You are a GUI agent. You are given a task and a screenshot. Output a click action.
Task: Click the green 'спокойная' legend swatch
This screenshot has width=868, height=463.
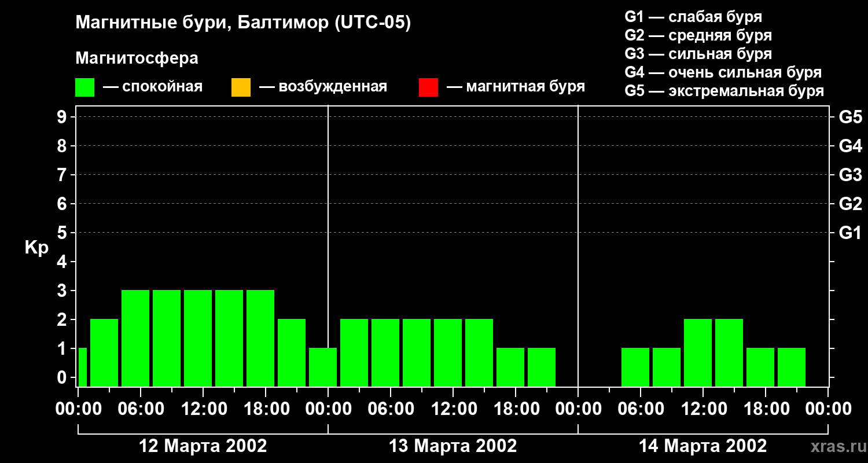(84, 87)
